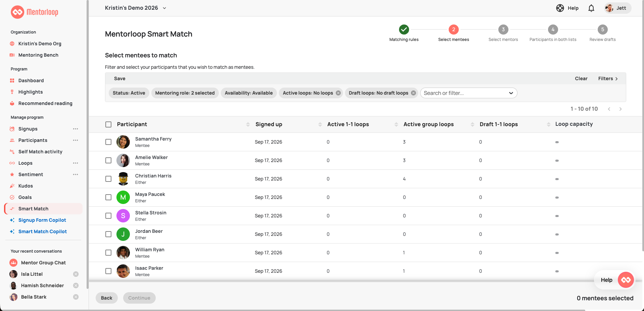Open Dashboard in sidebar
Image resolution: width=644 pixels, height=311 pixels.
pyautogui.click(x=31, y=81)
